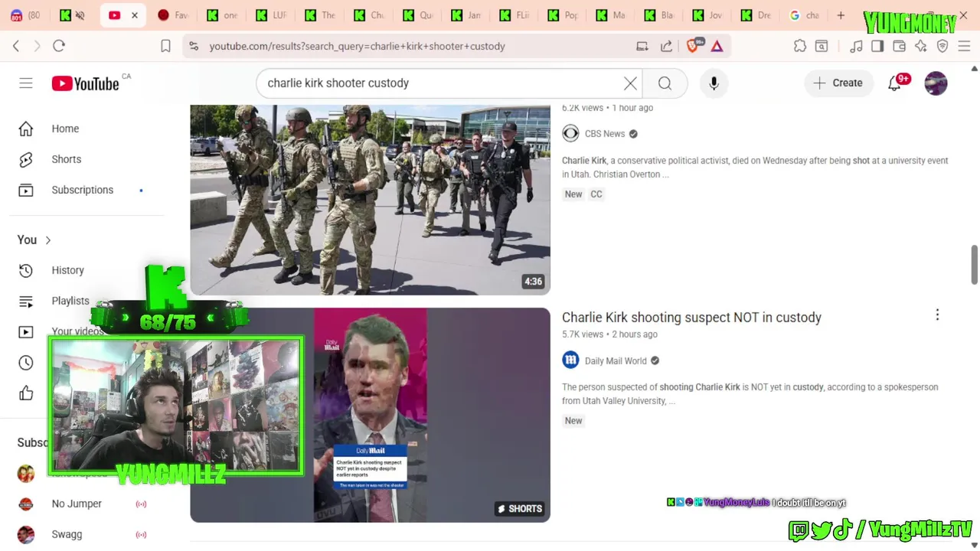This screenshot has width=980, height=551.
Task: Open the Your videos sidebar icon
Action: 26,331
